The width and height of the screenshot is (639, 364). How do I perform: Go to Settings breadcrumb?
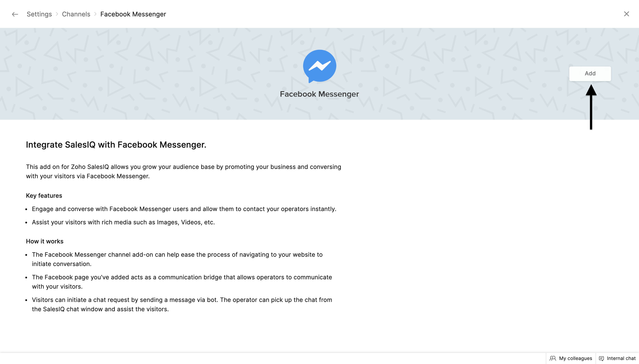39,14
